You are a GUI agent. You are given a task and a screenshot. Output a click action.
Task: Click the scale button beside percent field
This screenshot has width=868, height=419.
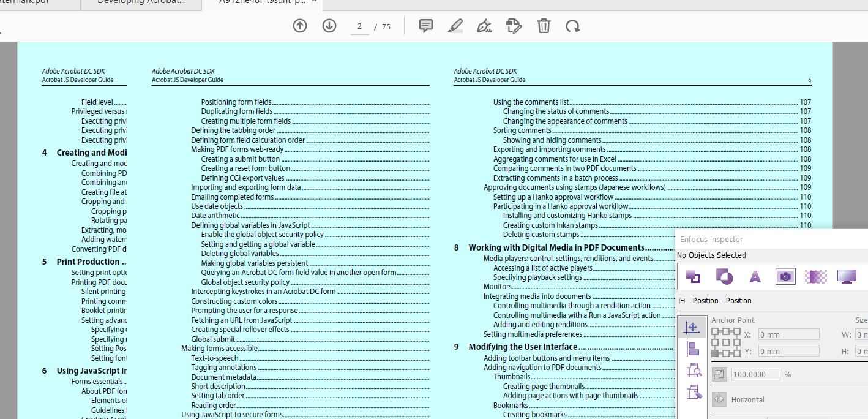[719, 374]
